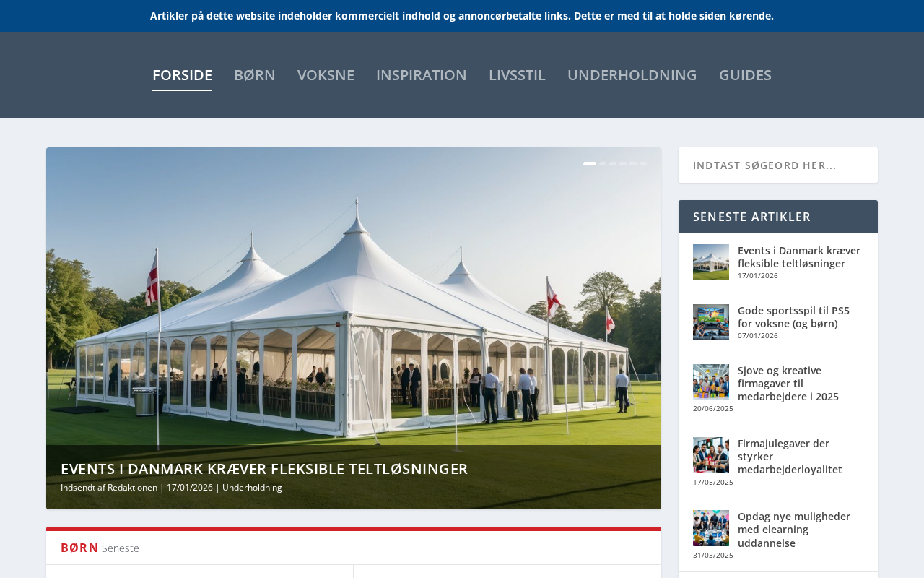The width and height of the screenshot is (924, 578).
Task: Click the 'SENESTE ARTIKLER' widget heading
Action: click(751, 217)
